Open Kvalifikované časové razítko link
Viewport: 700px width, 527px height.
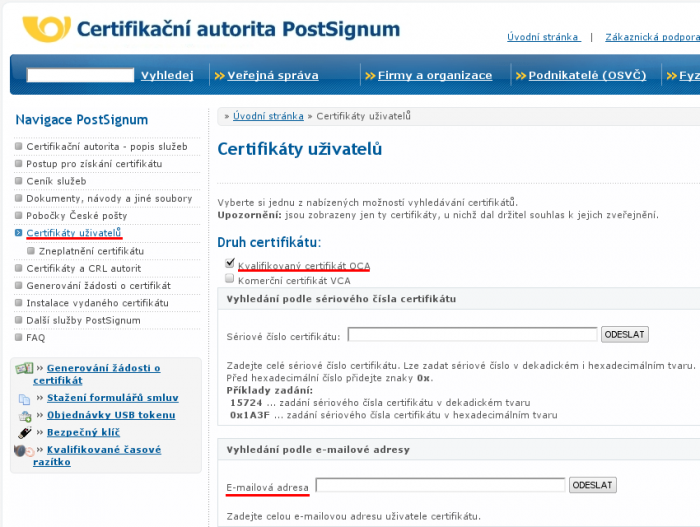(x=97, y=456)
